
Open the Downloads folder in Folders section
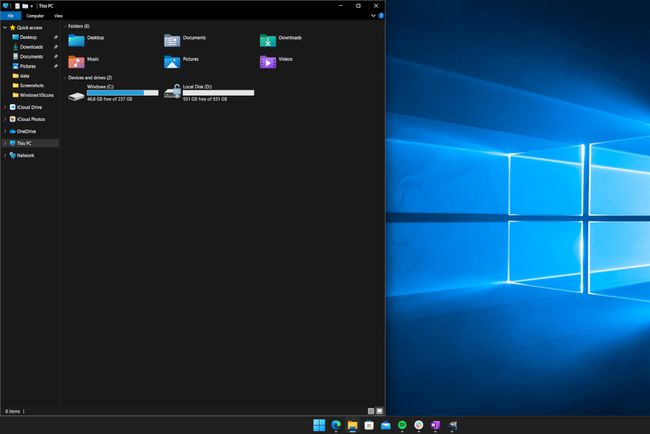click(281, 40)
